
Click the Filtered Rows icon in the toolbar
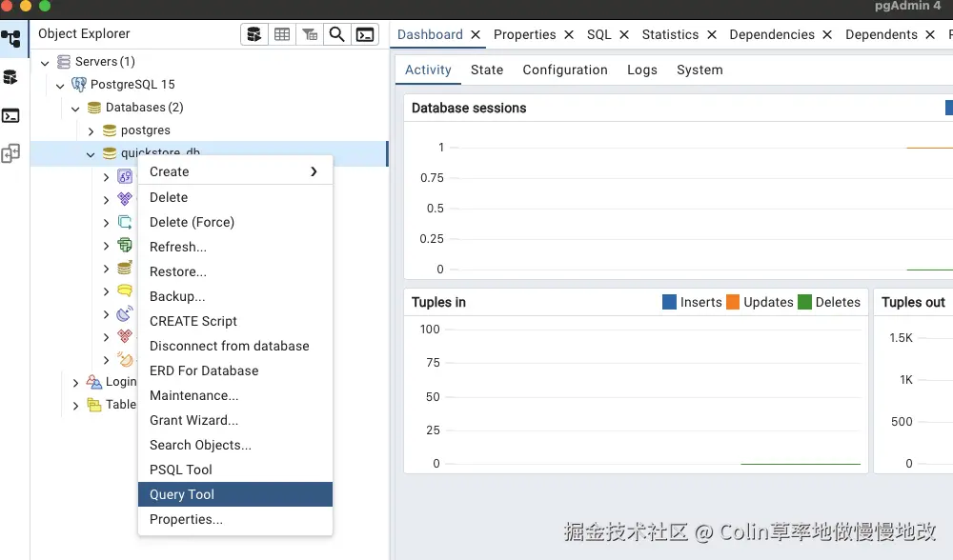[x=310, y=34]
